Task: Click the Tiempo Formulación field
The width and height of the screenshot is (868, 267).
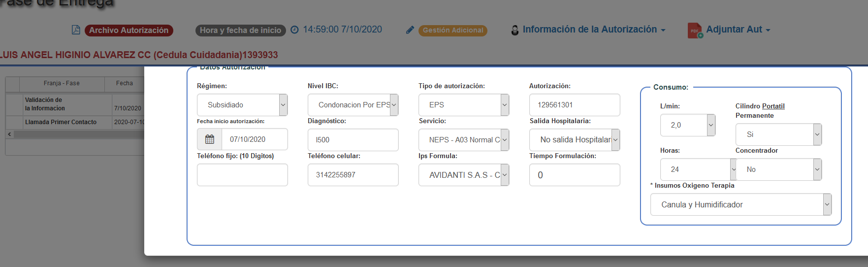Action: tap(575, 175)
